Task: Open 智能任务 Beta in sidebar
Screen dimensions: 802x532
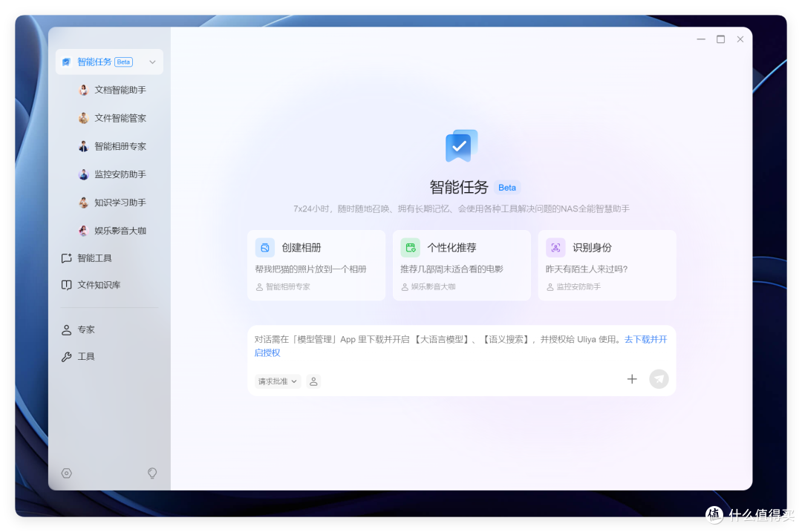Action: [109, 62]
